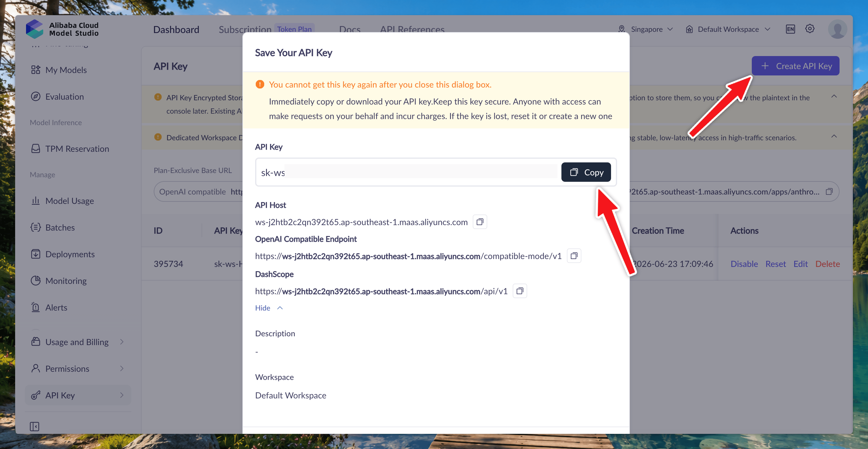Click the Alibaba Cloud Model Studio logo
The width and height of the screenshot is (868, 449).
point(62,29)
